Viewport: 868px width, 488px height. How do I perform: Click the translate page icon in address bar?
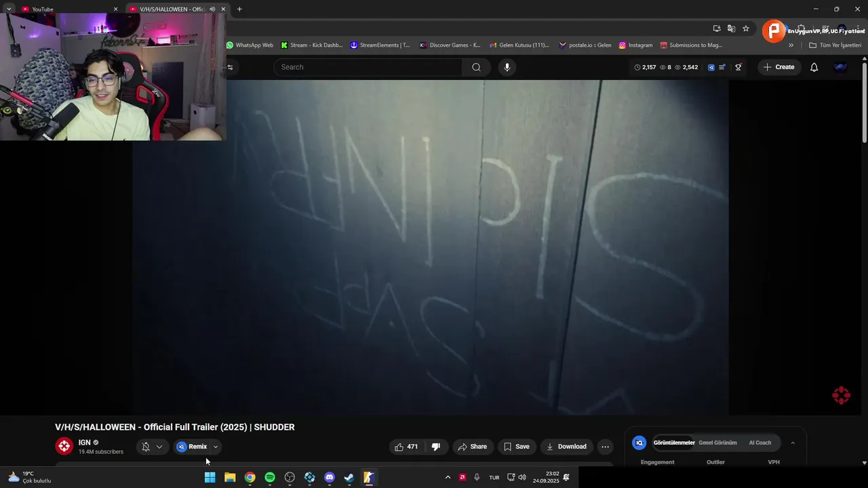731,28
